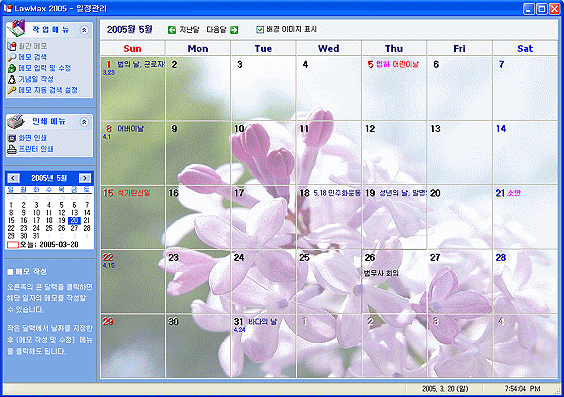Click the LawMax app icon in title bar
Screen dimensions: 564x397
[x=8, y=8]
